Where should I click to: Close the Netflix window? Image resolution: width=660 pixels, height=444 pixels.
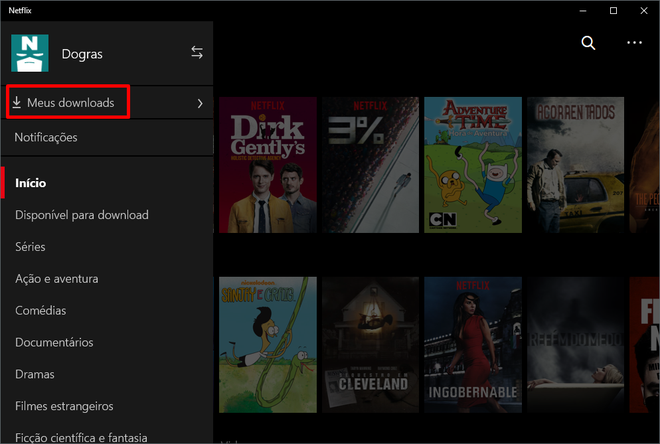644,11
